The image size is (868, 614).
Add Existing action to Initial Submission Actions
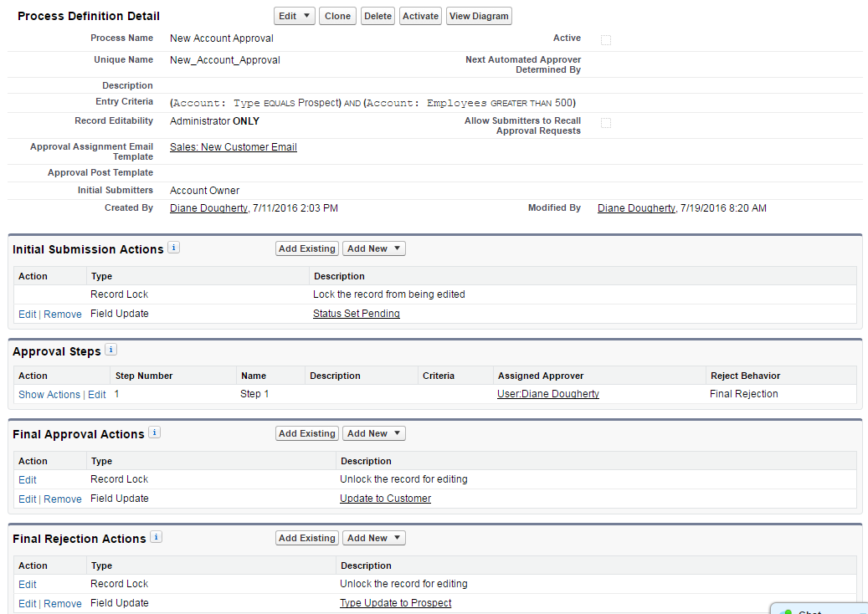pyautogui.click(x=306, y=249)
